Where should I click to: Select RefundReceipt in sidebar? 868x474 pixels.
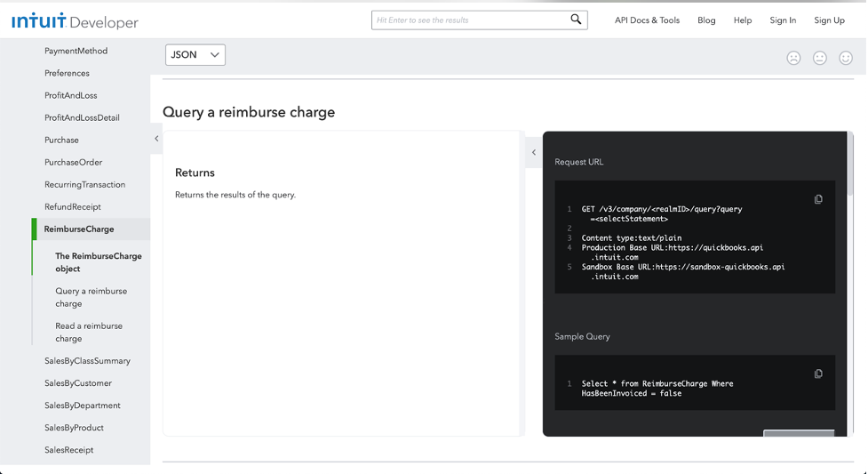point(73,206)
